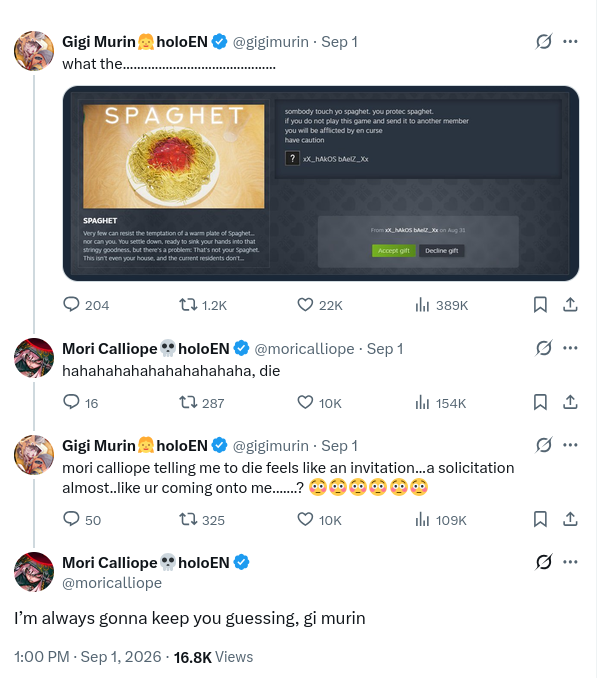This screenshot has height=678, width=603.
Task: Share Gigi Murin's flushed emoji reply
Action: click(570, 519)
